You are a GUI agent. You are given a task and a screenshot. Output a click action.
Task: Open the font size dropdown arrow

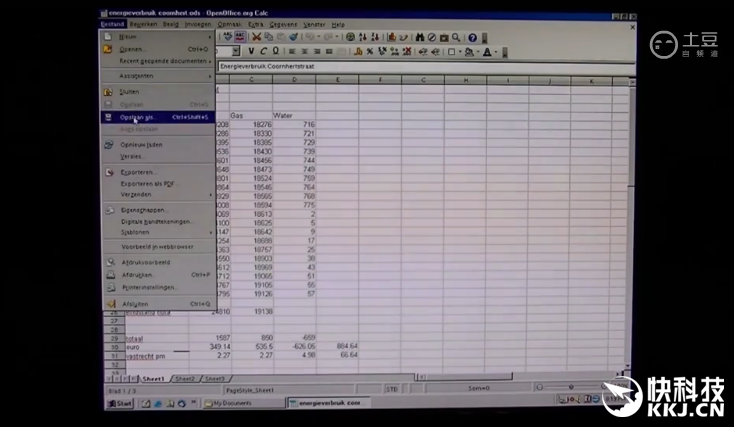tap(235, 51)
